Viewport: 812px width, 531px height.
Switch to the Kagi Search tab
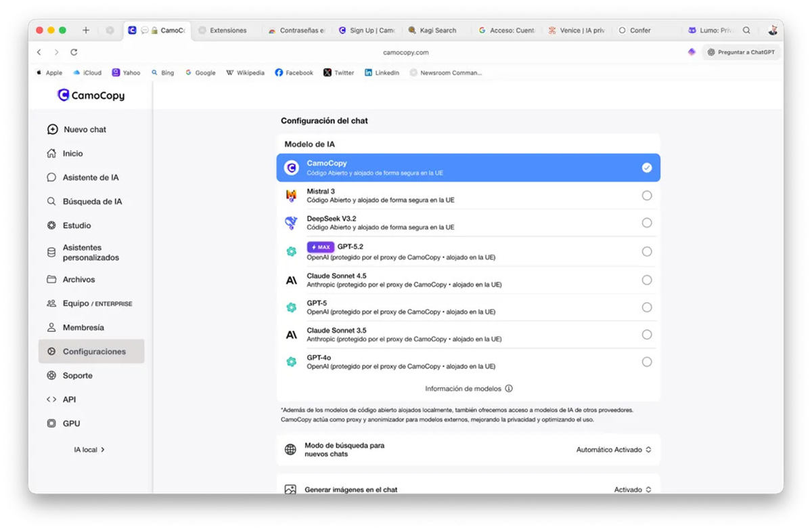pos(433,30)
